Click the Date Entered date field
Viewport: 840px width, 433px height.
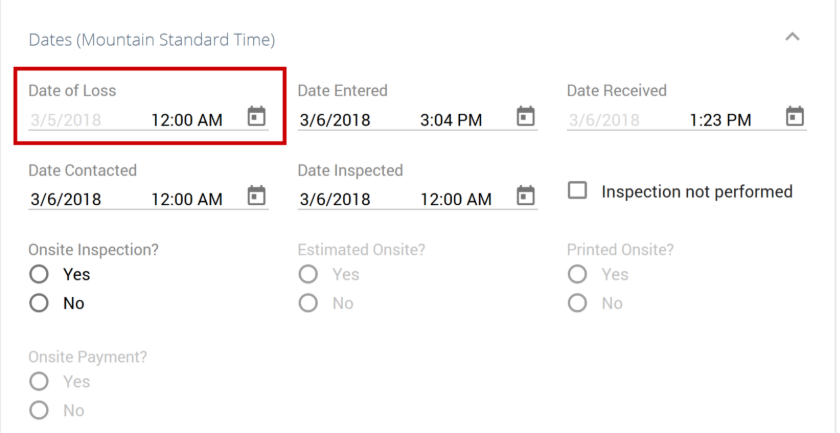click(335, 120)
